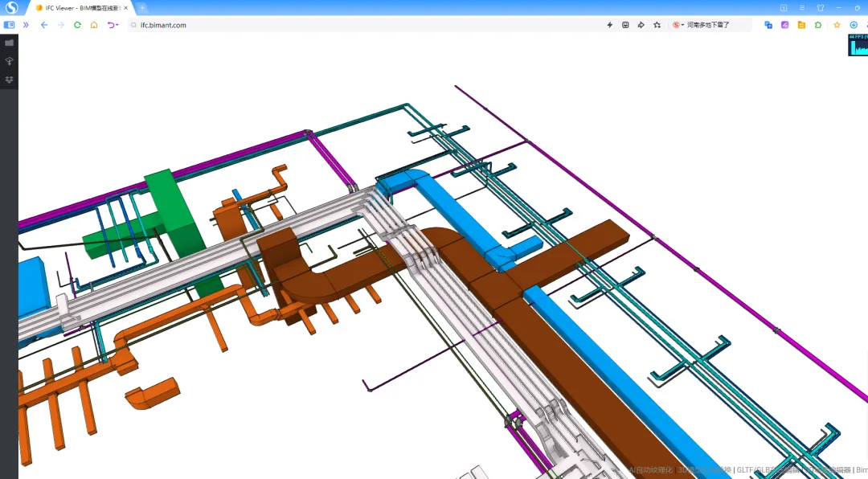Bookmark this page with the star icon
Viewport: 868px width, 479px height.
pos(657,25)
